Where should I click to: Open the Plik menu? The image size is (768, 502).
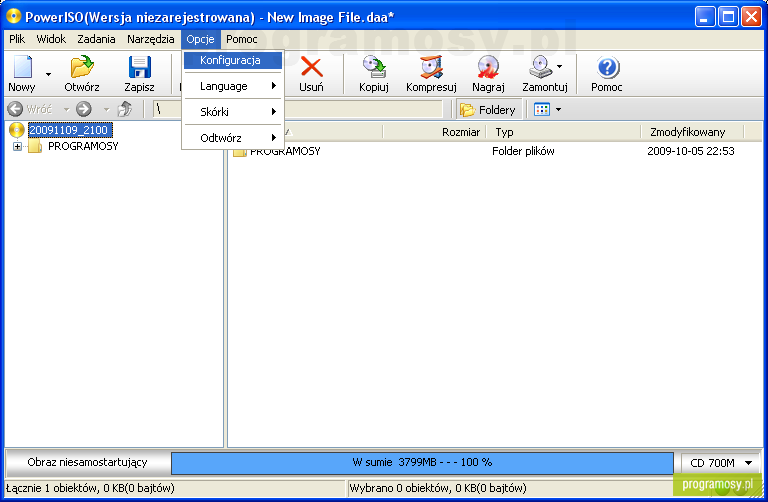pyautogui.click(x=17, y=39)
